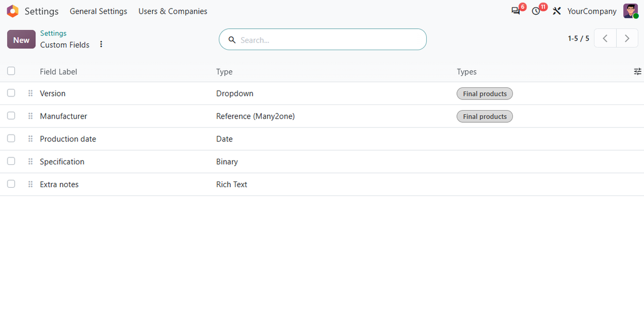Click the Dropdown type cell
This screenshot has height=335, width=644.
234,93
